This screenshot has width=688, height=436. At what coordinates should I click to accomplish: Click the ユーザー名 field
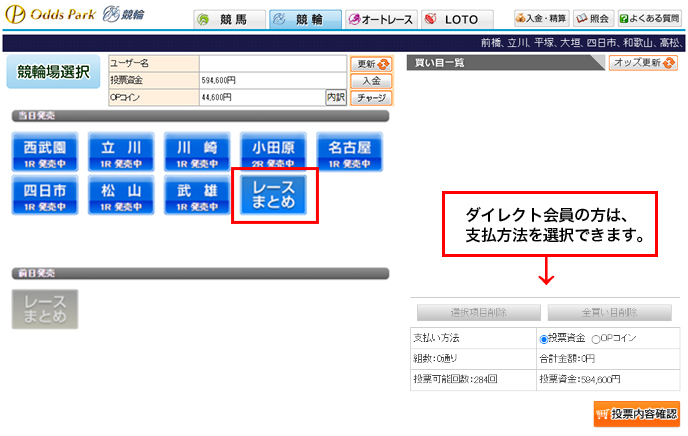pos(272,64)
